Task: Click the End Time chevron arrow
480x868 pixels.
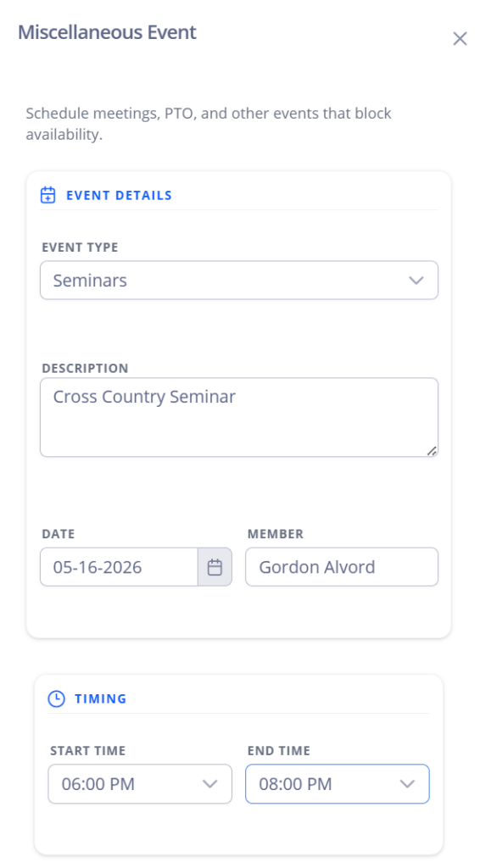Action: [x=407, y=784]
